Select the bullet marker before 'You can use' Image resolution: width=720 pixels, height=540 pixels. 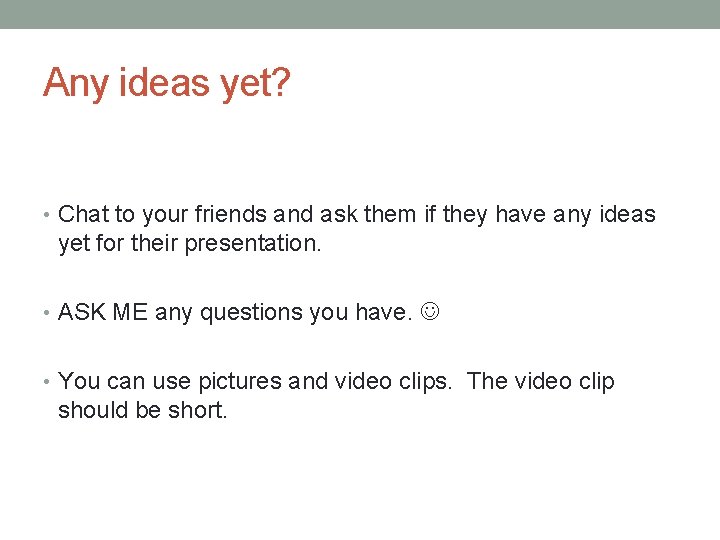[46, 381]
